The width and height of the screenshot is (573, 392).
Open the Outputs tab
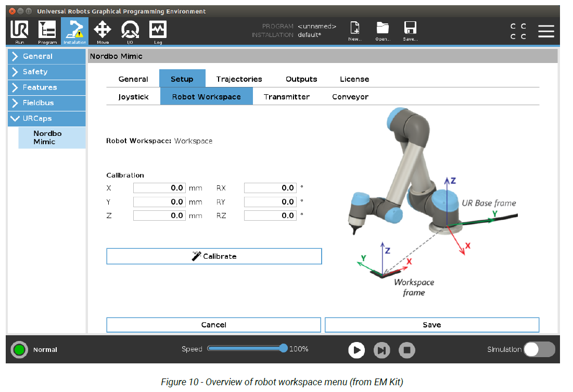pyautogui.click(x=301, y=79)
